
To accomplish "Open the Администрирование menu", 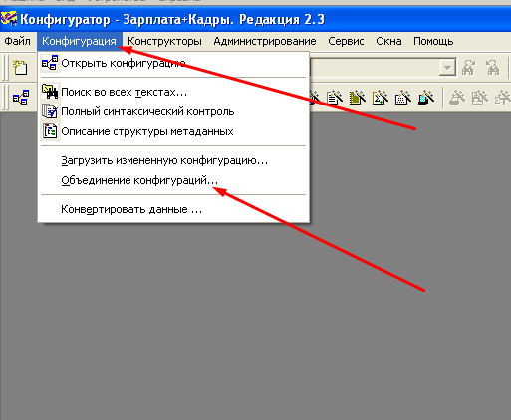I will pyautogui.click(x=265, y=41).
